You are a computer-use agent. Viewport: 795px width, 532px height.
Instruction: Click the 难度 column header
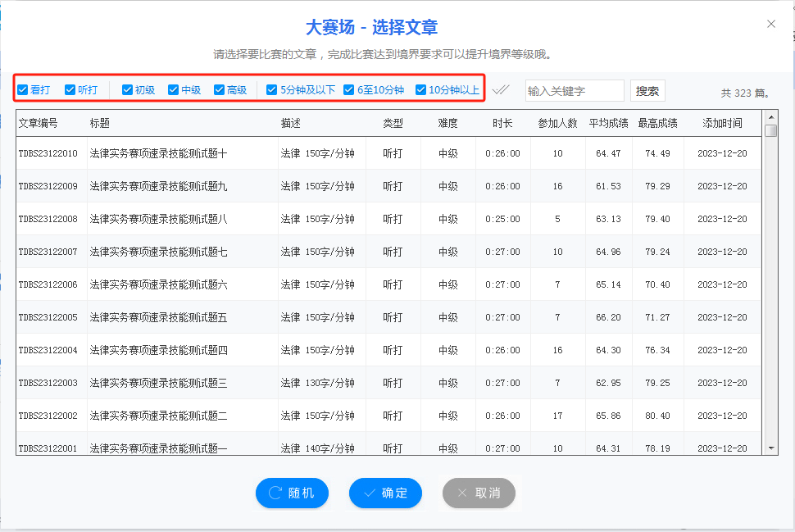coord(447,123)
